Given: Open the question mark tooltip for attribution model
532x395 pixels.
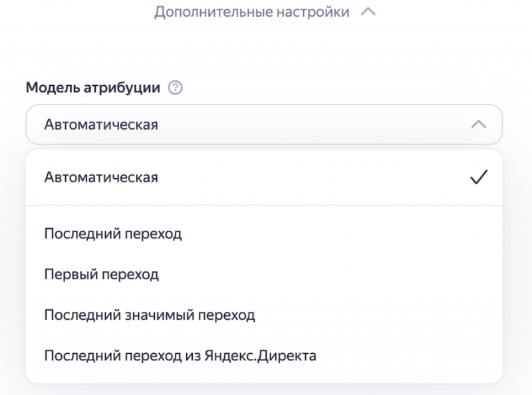Looking at the screenshot, I should tap(176, 88).
